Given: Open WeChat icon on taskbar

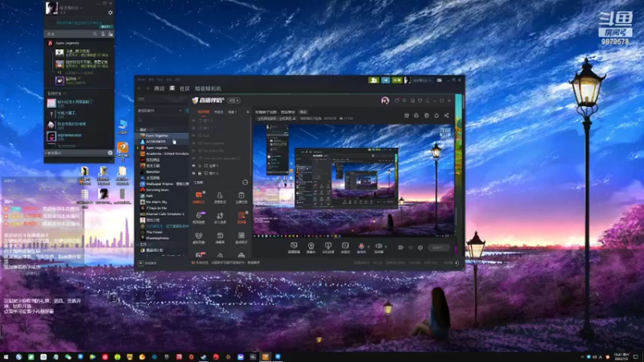Looking at the screenshot, I should pos(68,357).
